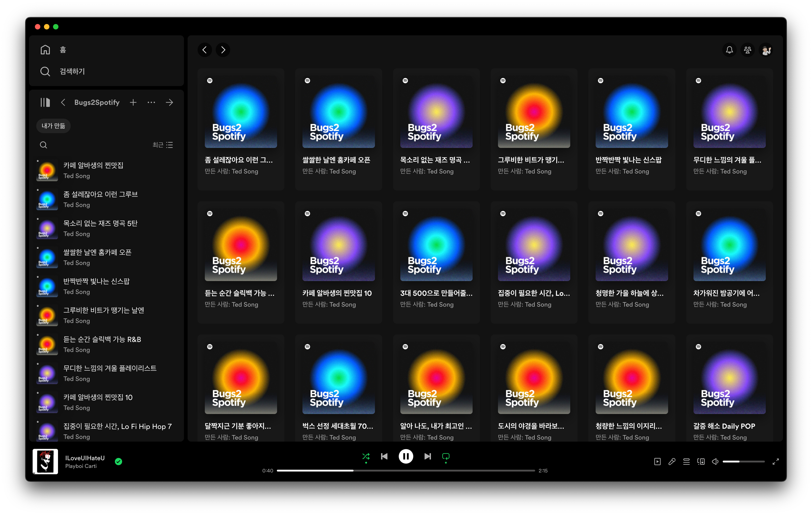This screenshot has width=812, height=515.
Task: Seek using the song progress bar
Action: (x=406, y=471)
